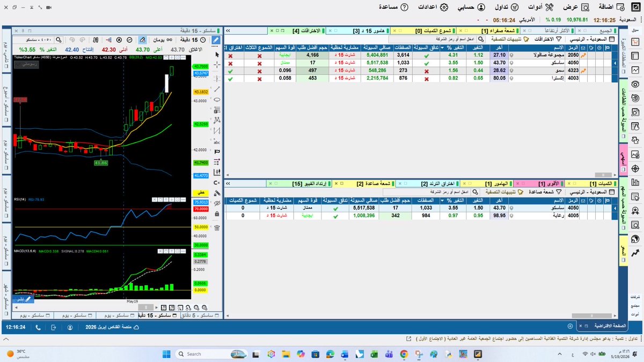
Task: Toggle the lock drawings padlock icon
Action: pyautogui.click(x=217, y=213)
